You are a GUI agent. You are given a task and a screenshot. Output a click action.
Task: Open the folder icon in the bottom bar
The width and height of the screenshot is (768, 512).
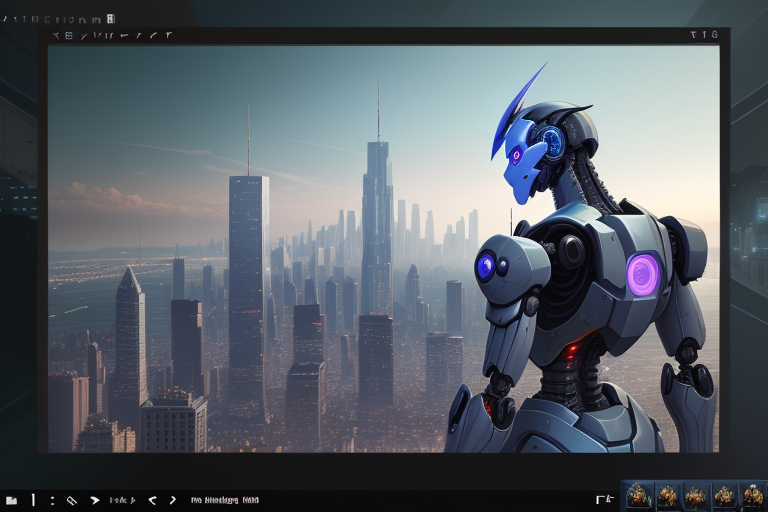(11, 499)
